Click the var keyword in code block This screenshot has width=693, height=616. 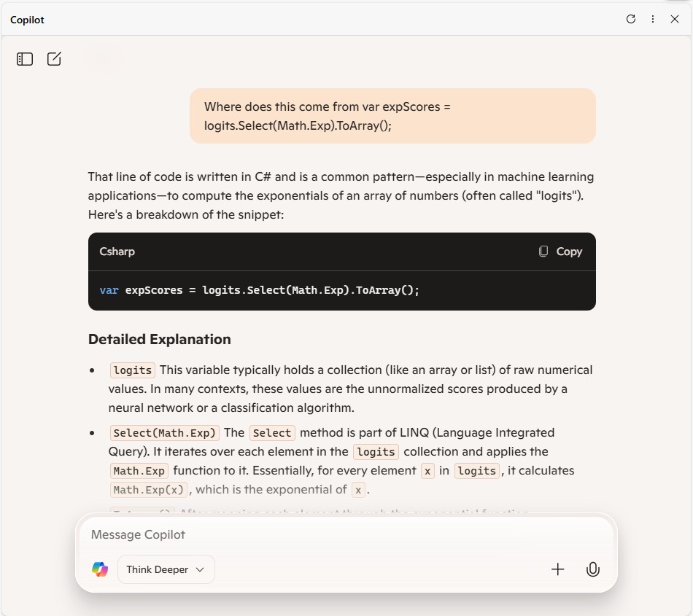(109, 290)
